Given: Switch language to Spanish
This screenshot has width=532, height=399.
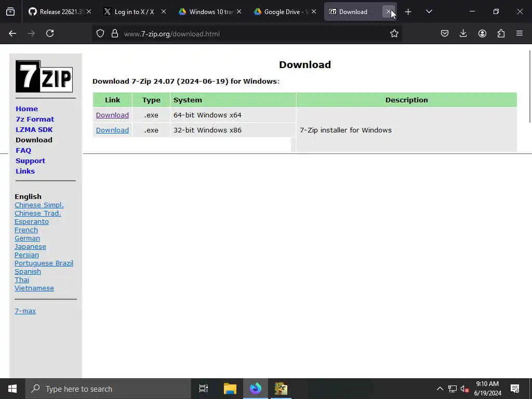Looking at the screenshot, I should 28,271.
